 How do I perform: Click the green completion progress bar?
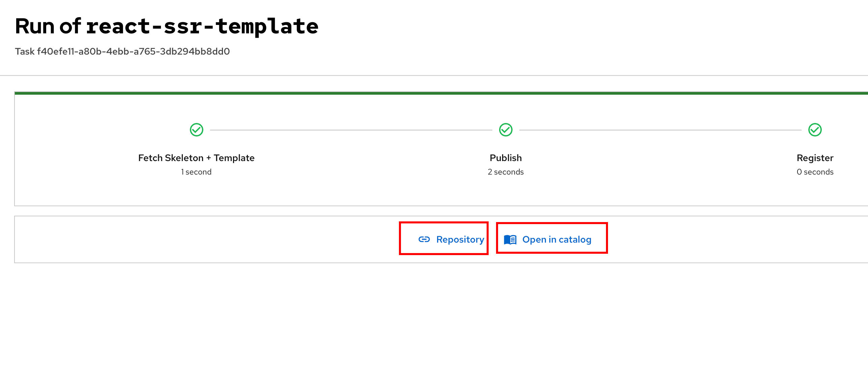[x=441, y=93]
